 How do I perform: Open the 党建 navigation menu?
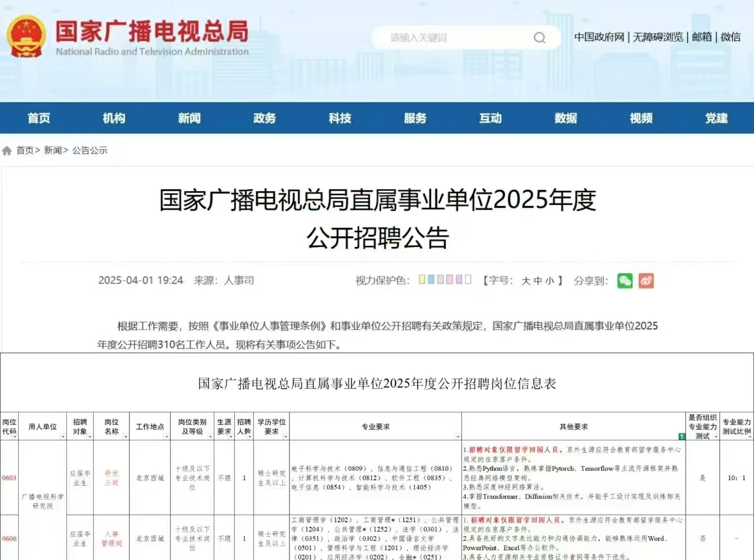(x=717, y=118)
